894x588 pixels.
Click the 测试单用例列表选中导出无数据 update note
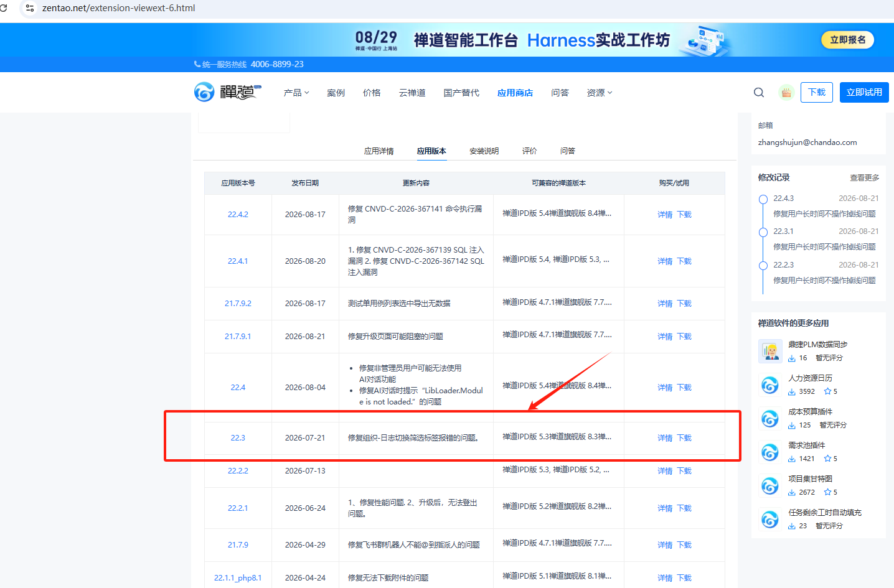(399, 304)
